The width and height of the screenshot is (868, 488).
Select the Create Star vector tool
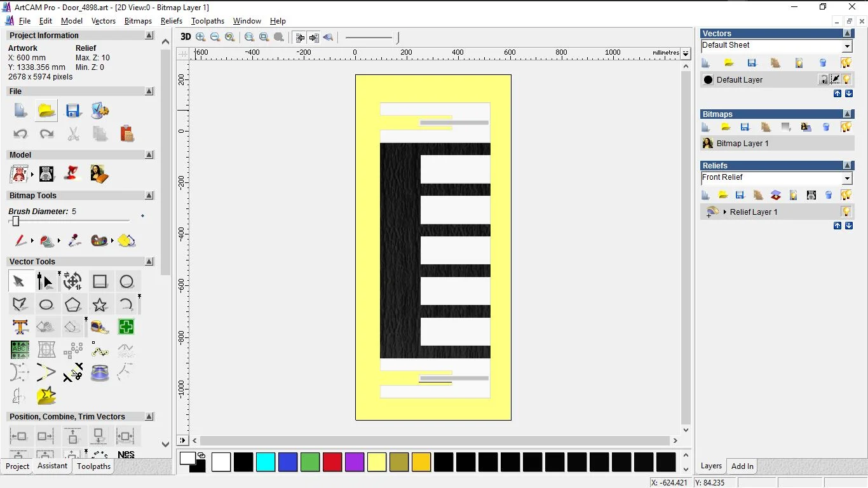tap(100, 304)
